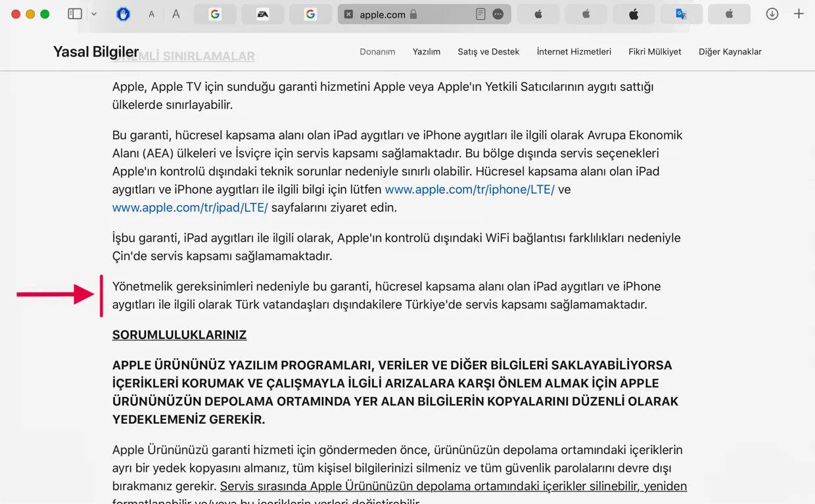This screenshot has height=504, width=815.
Task: Follow the www.apple.com/tr/iphone/LTE/ link
Action: click(x=469, y=189)
